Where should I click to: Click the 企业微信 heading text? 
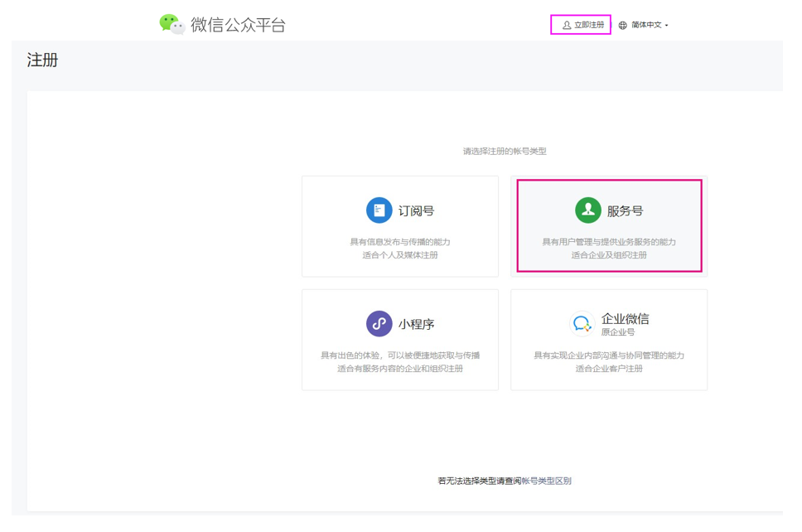point(625,319)
